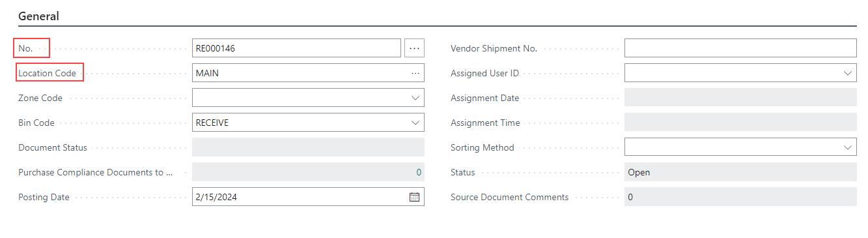This screenshot has width=868, height=238.
Task: Click the No. field containing RE000146
Action: [296, 48]
